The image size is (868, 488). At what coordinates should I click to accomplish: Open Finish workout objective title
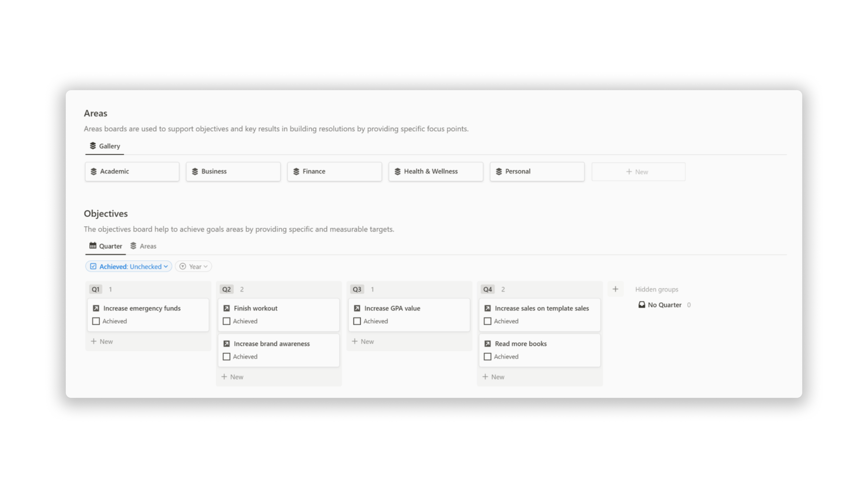[x=255, y=308]
